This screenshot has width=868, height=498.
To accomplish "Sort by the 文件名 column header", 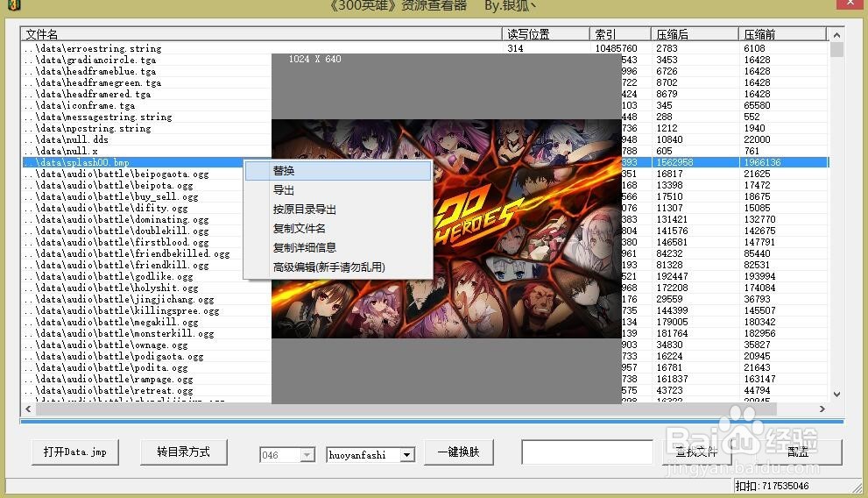I will [261, 34].
